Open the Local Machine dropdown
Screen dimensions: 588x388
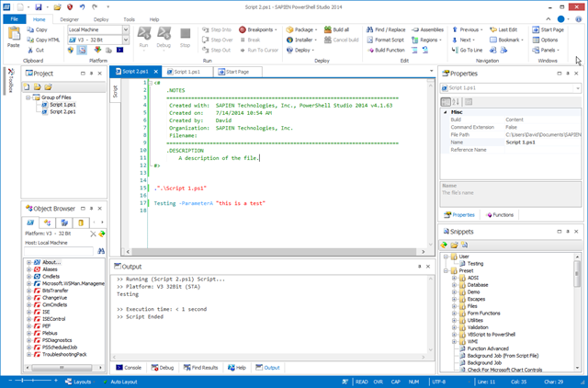click(x=126, y=29)
